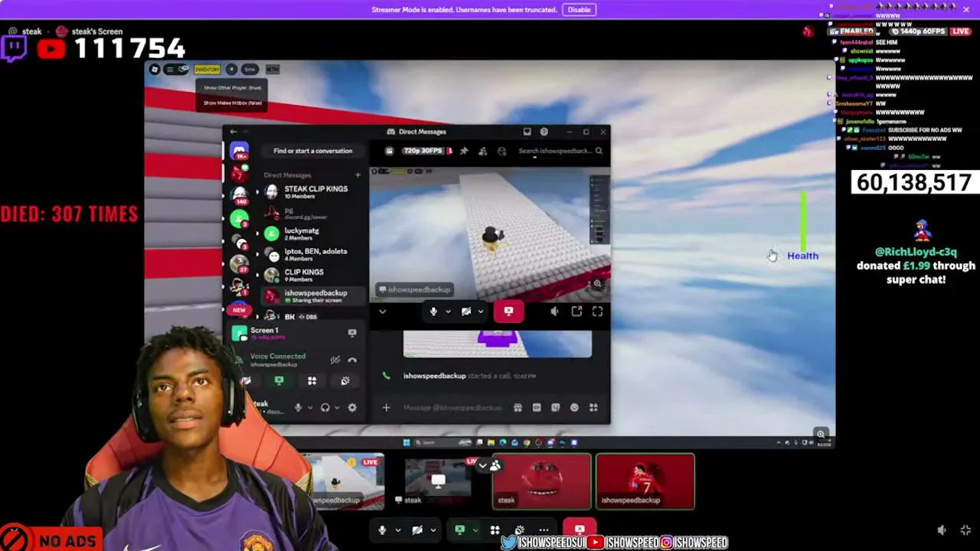This screenshot has width=980, height=551.
Task: Open pinned messages pin icon
Action: 464,151
